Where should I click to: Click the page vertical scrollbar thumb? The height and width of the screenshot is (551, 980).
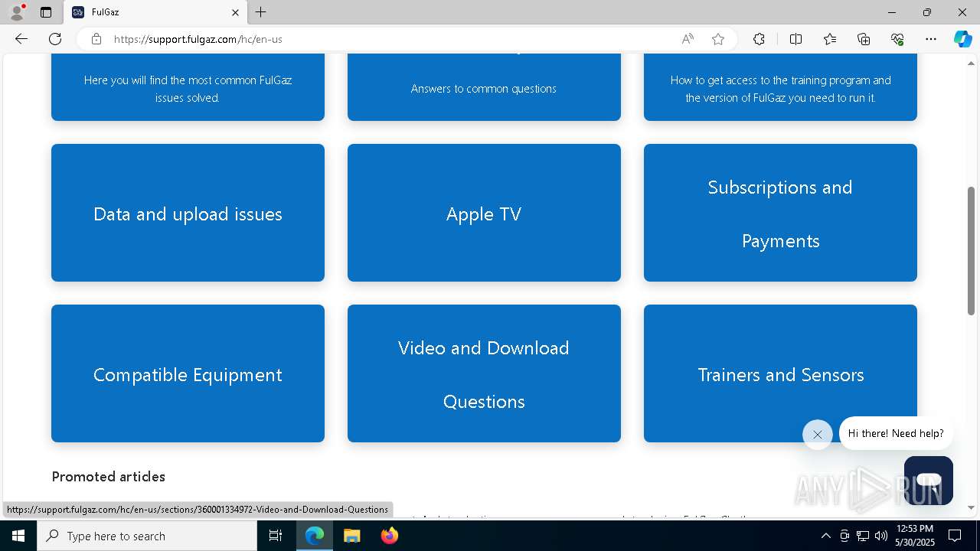pos(972,251)
